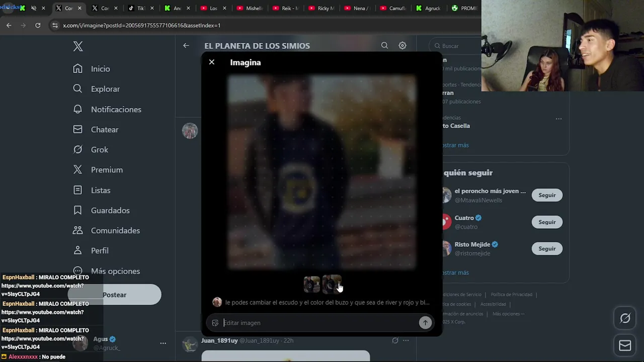Open floating Grok button at bottom right

pyautogui.click(x=625, y=318)
